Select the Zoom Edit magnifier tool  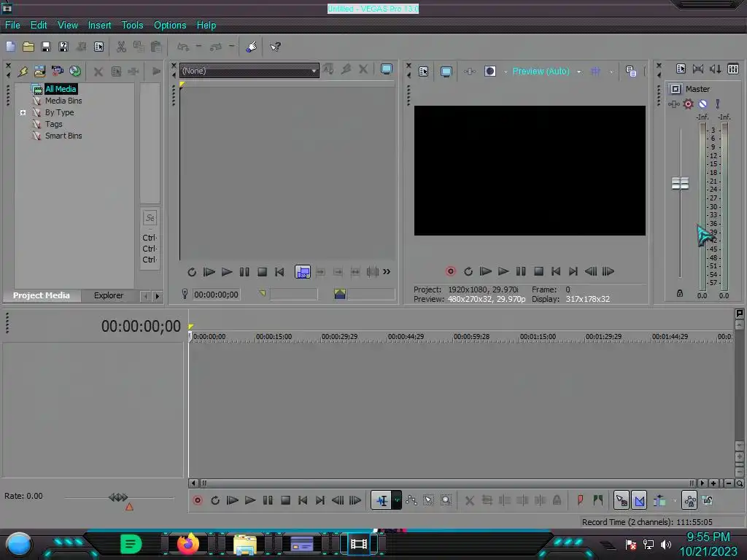pos(446,500)
